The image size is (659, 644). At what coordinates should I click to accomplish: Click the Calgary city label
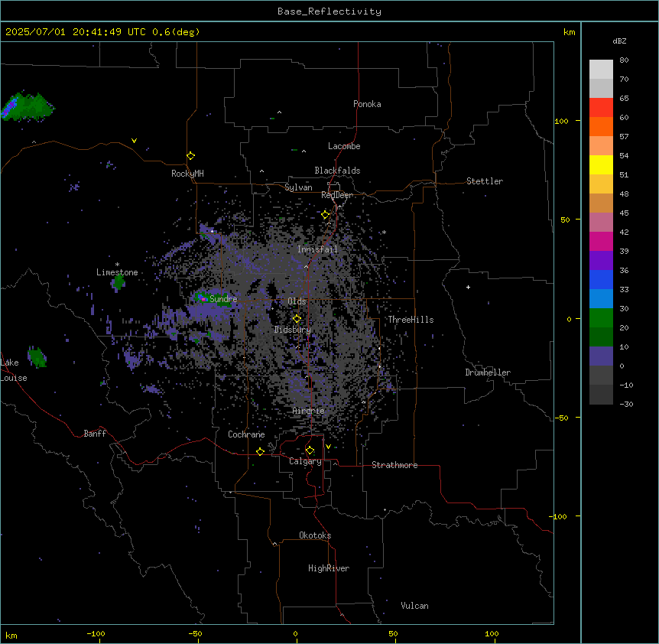tap(305, 461)
